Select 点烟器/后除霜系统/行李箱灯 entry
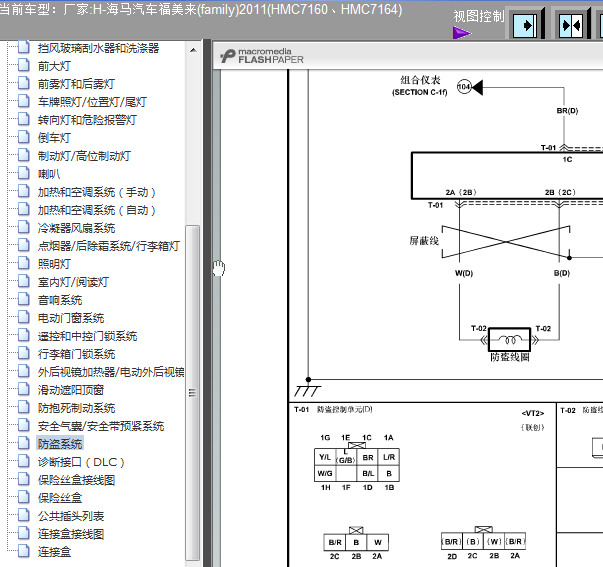Image resolution: width=603 pixels, height=567 pixels. [x=109, y=246]
